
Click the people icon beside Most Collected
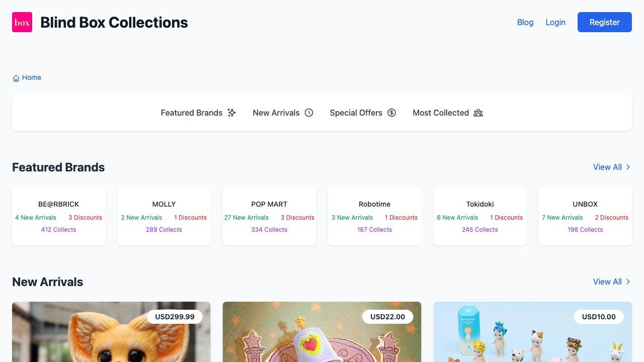(478, 113)
